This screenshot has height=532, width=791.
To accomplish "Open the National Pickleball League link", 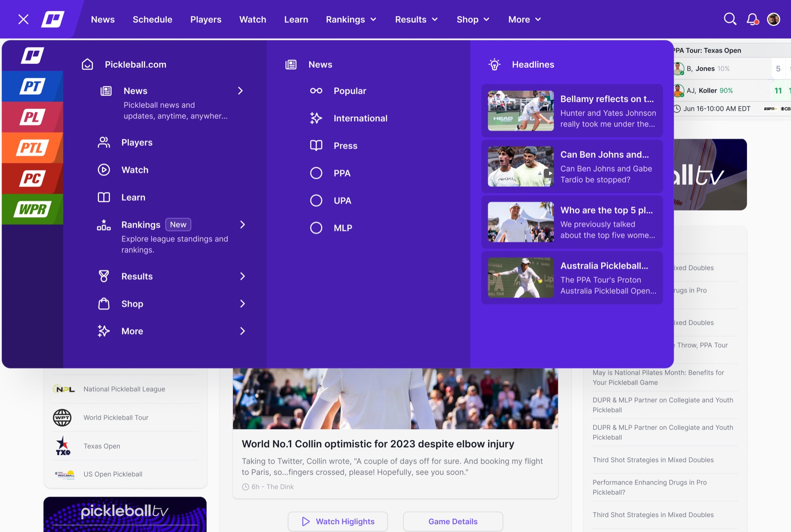I will [x=125, y=389].
